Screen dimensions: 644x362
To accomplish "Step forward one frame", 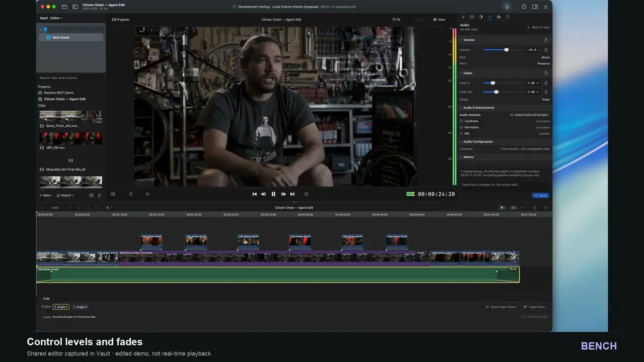I will (x=283, y=194).
